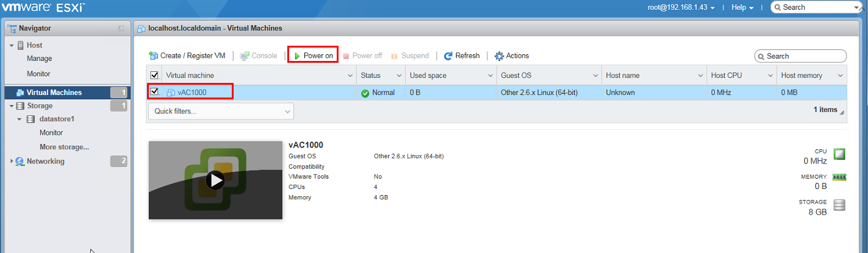Click the vAC1000 VM row icon
868x253 pixels.
pos(171,93)
